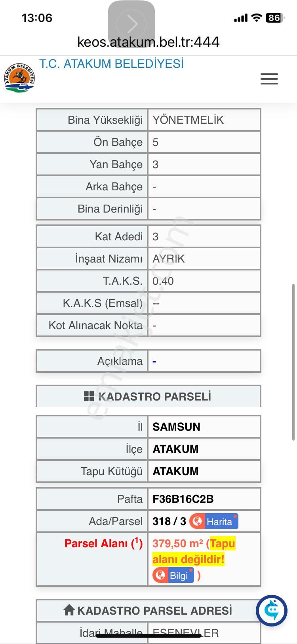This screenshot has height=644, width=297.
Task: Tap the play arrow overlay near the top
Action: pos(131,25)
